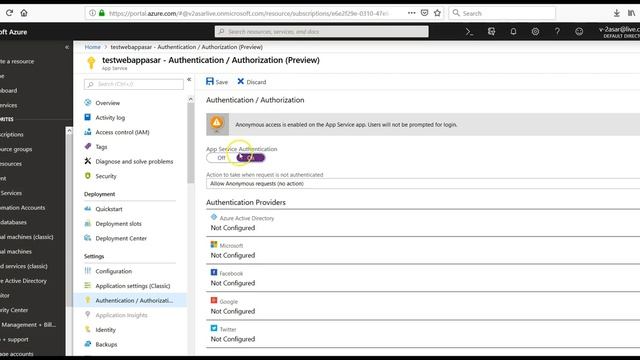Configure Microsoft authentication provider
Viewport: 640px width, 360px height.
point(423,250)
